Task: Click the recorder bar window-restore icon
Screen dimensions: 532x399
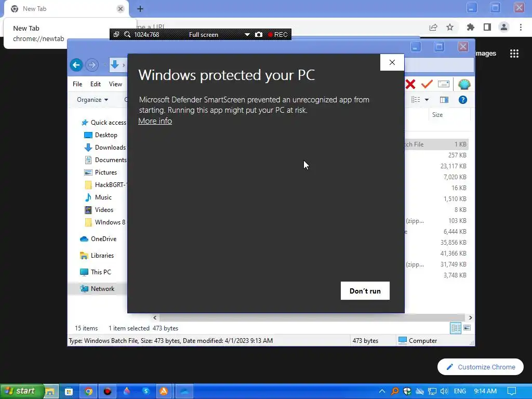Action: (x=116, y=35)
